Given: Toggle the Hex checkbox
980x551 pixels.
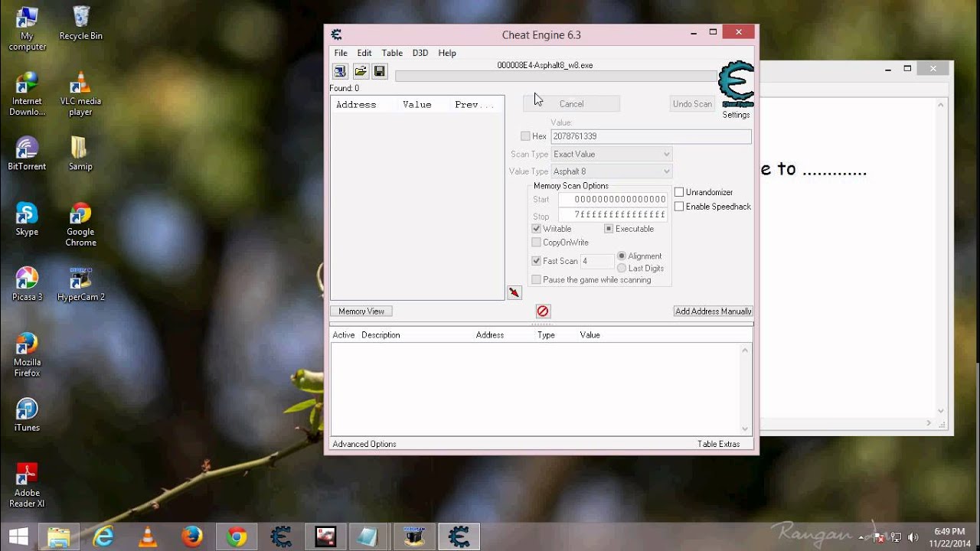Looking at the screenshot, I should [x=525, y=136].
